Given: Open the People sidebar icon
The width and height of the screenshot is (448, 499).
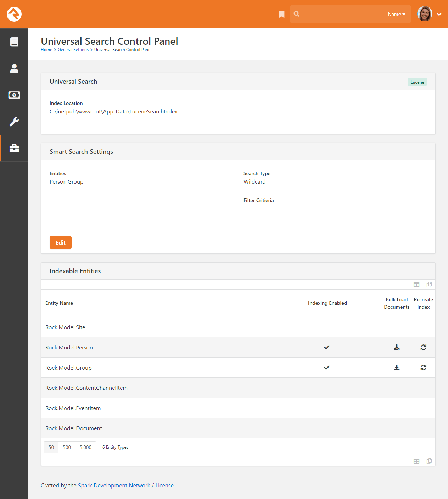Looking at the screenshot, I should (14, 68).
